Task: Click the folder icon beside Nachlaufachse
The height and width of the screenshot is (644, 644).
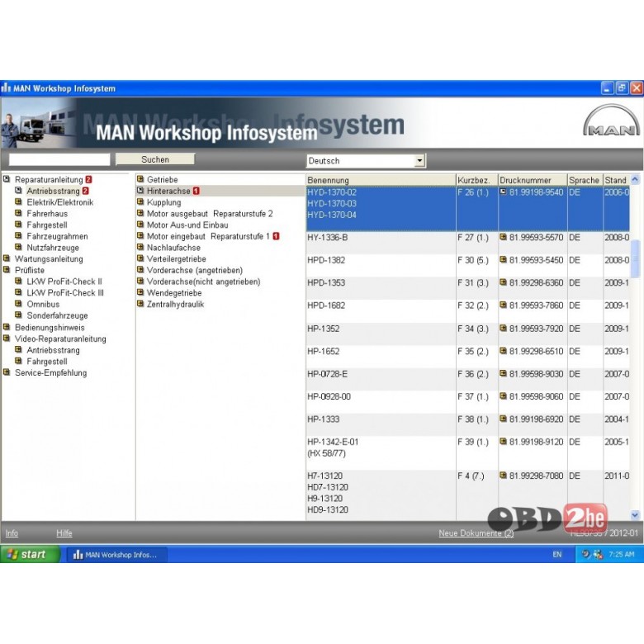Action: click(x=140, y=247)
